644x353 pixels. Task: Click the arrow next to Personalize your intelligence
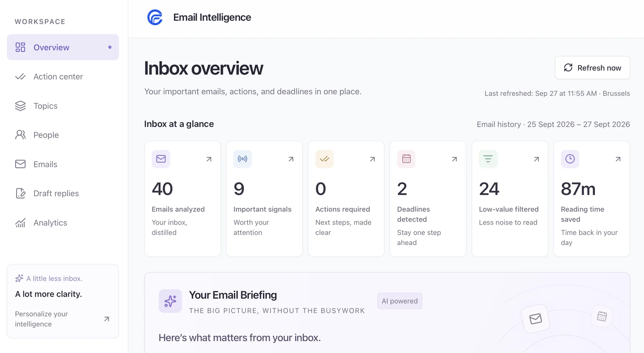coord(107,319)
